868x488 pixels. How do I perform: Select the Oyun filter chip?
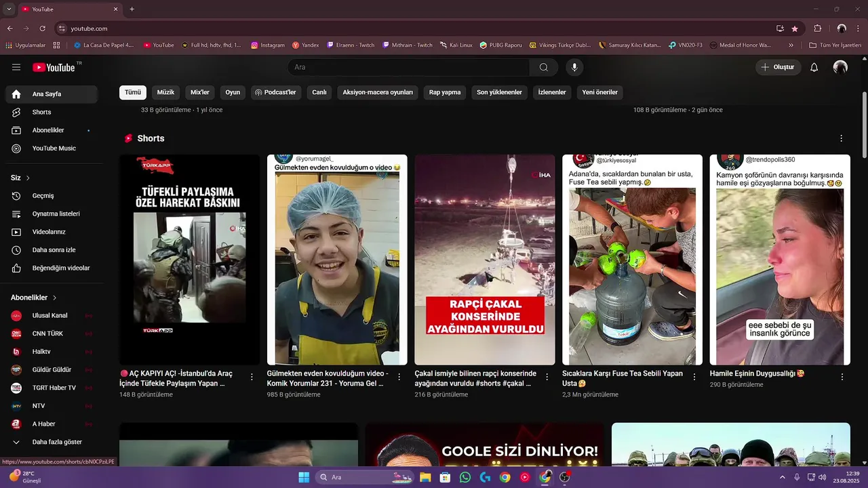click(233, 92)
